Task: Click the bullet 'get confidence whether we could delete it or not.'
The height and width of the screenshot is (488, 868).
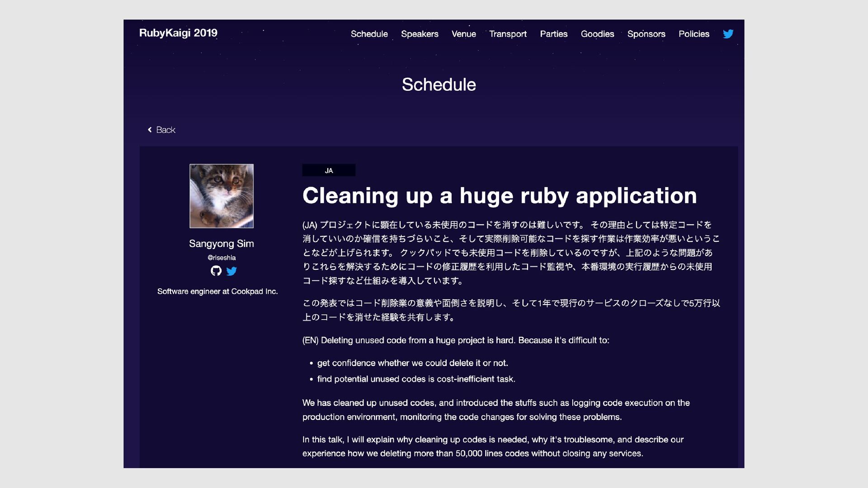Action: coord(412,363)
